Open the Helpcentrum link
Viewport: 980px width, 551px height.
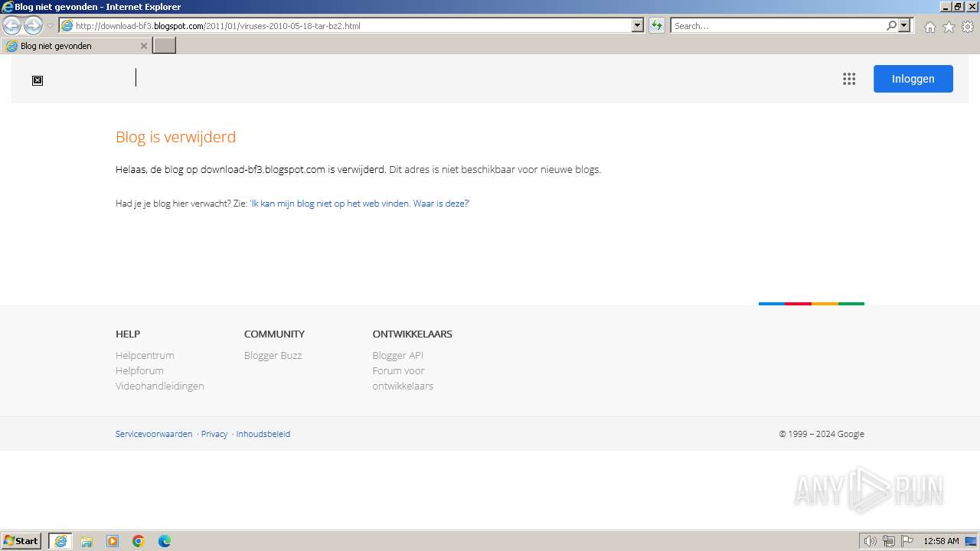[x=145, y=355]
